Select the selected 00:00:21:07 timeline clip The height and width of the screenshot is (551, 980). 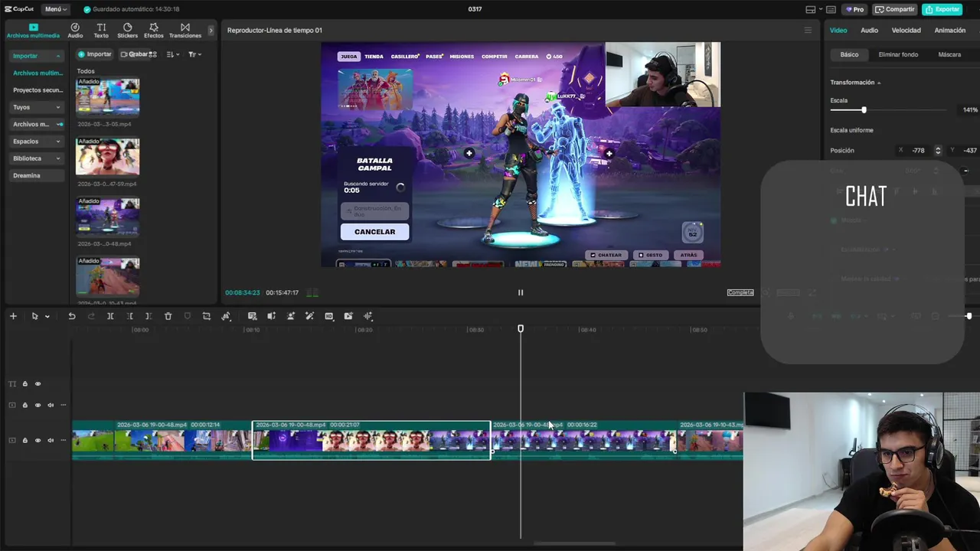371,440
